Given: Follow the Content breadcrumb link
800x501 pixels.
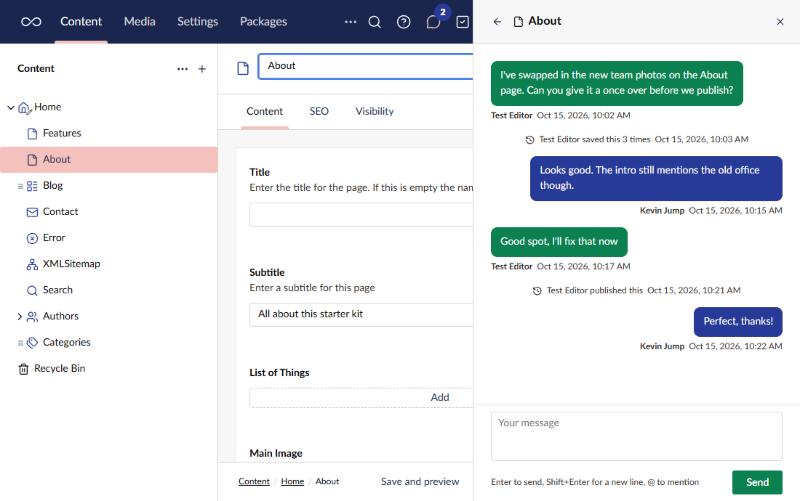Looking at the screenshot, I should pos(254,481).
